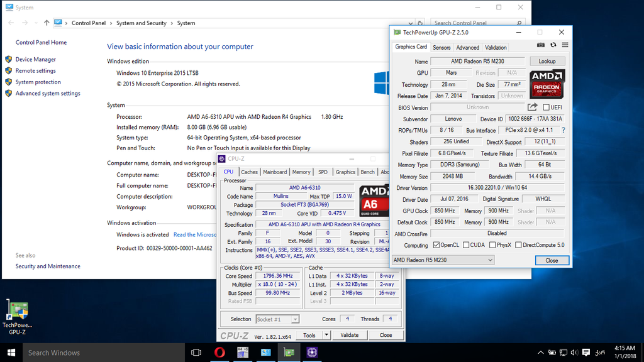Click the CPU-Z Validate button
Image resolution: width=644 pixels, height=362 pixels.
(x=350, y=335)
